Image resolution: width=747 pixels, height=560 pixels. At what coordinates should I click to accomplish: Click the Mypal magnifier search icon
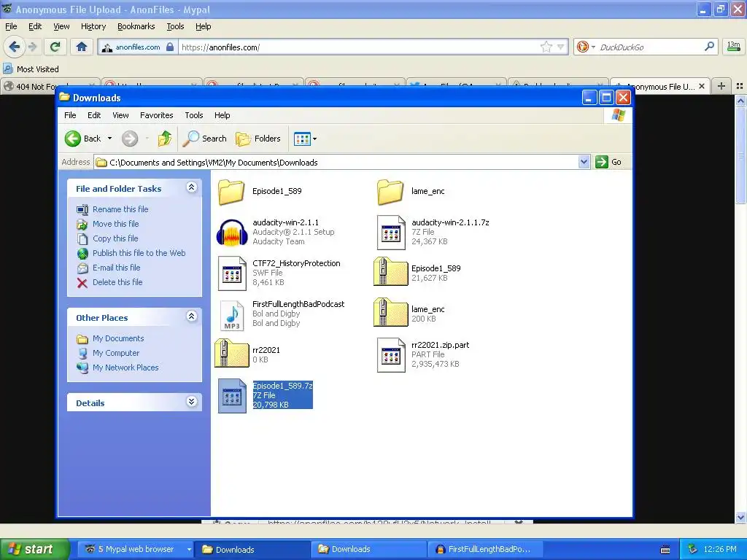coord(709,47)
